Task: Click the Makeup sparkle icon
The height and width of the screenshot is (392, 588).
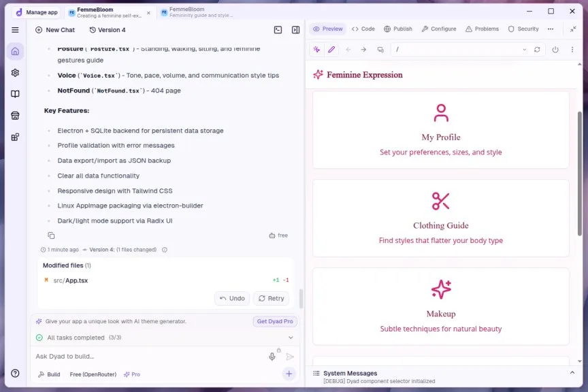Action: (x=441, y=289)
